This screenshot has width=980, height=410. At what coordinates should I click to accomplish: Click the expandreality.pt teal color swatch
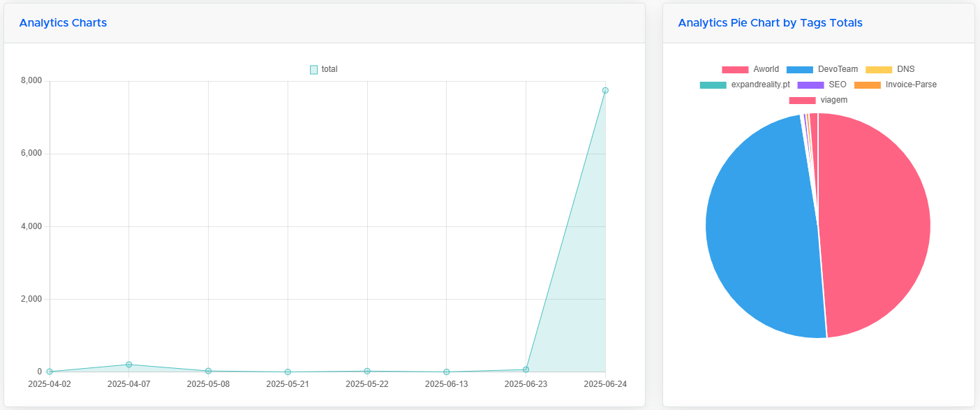[713, 85]
